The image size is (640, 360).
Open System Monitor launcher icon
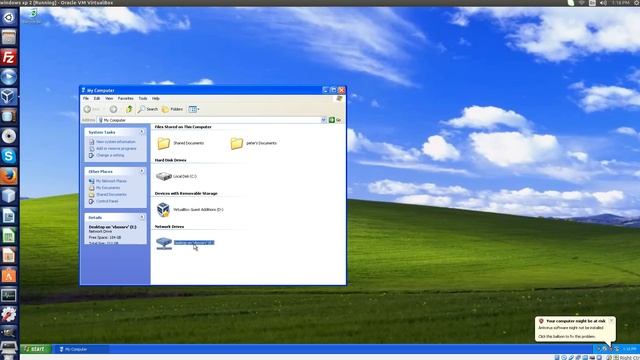point(9,295)
